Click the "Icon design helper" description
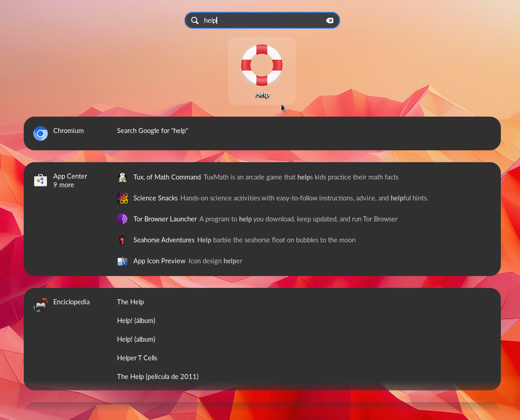520x420 pixels. (x=215, y=261)
